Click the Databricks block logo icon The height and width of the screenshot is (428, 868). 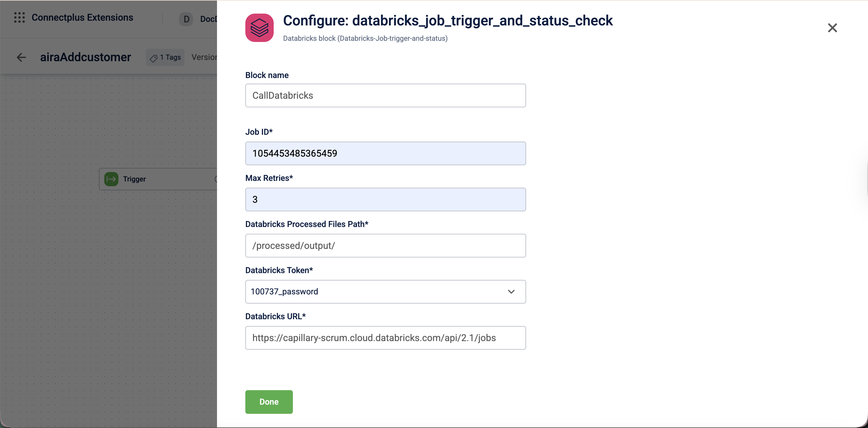coord(259,28)
